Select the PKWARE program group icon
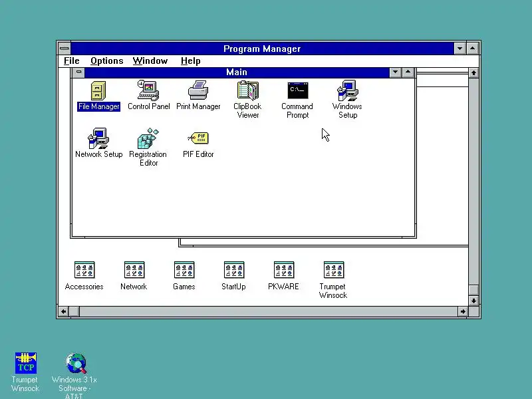 (x=284, y=270)
